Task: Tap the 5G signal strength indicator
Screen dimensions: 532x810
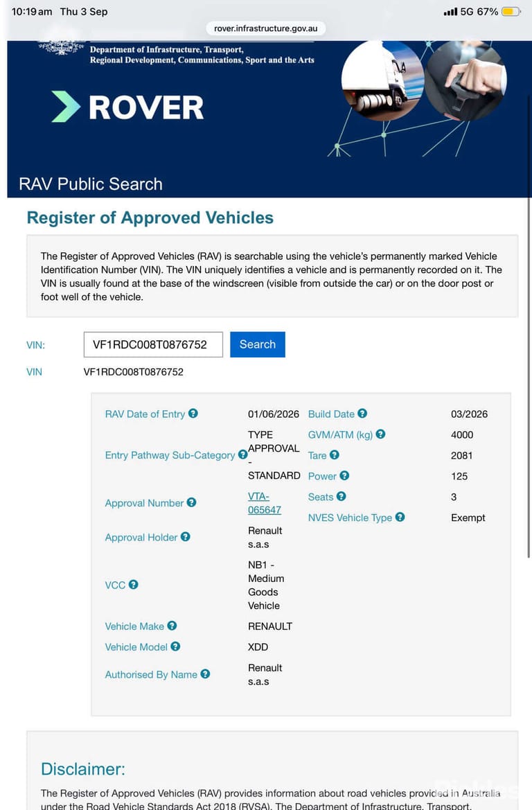Action: (x=459, y=11)
